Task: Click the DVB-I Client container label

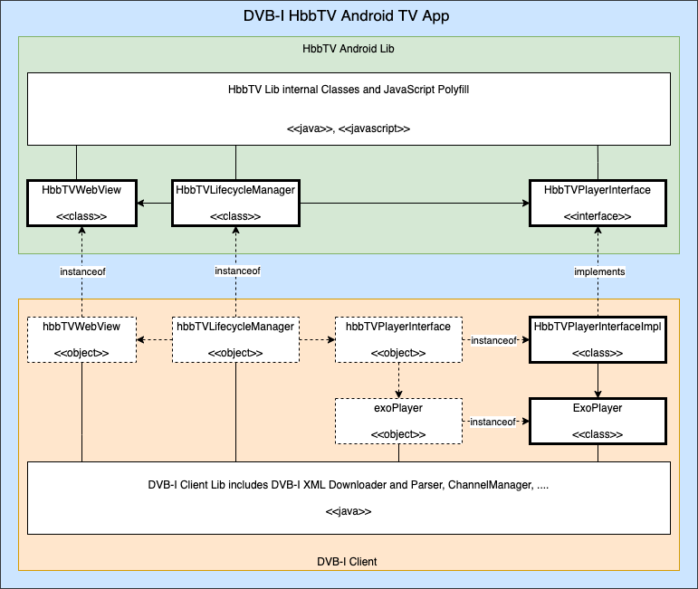Action: click(x=349, y=562)
